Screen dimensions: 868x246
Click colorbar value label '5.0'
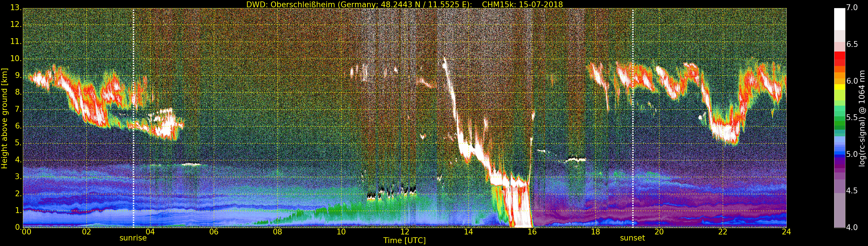852,154
